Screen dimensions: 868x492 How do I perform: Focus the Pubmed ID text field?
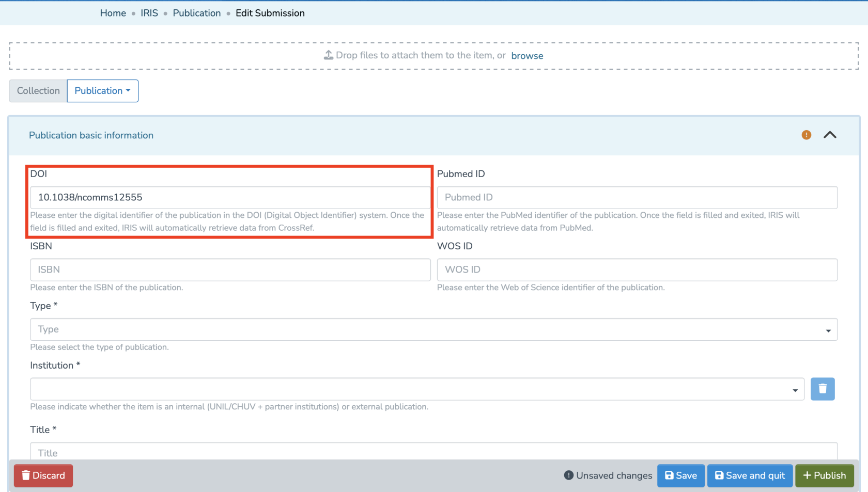pyautogui.click(x=637, y=197)
